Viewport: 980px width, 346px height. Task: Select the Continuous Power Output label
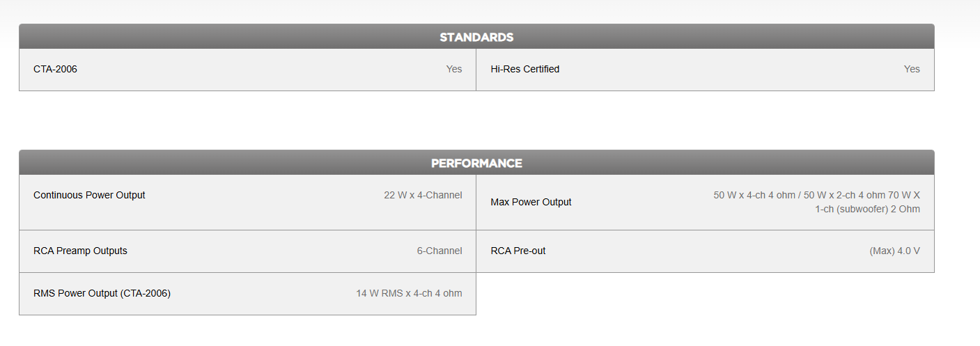tap(89, 195)
